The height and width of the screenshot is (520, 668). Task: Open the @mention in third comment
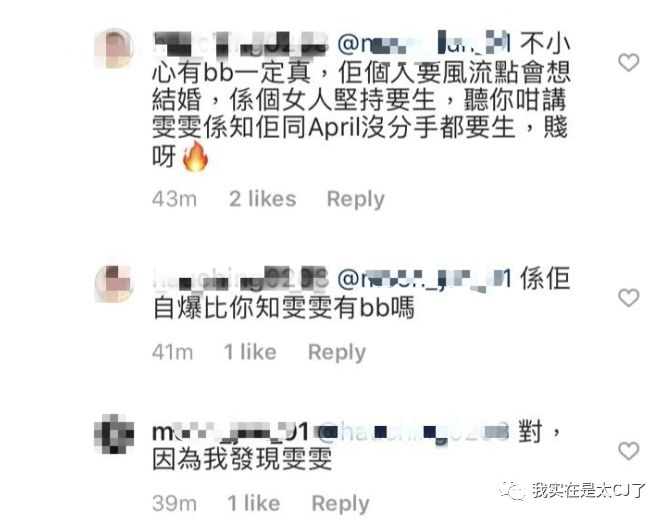pos(412,432)
